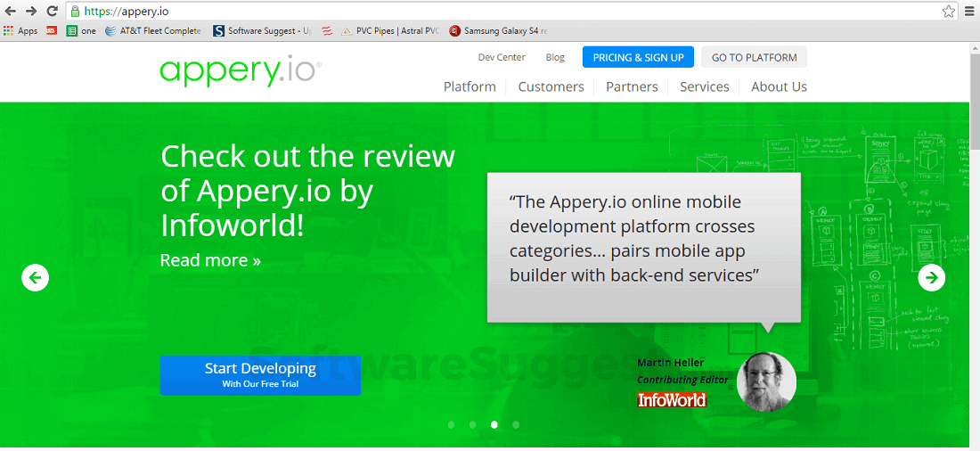The image size is (980, 451).
Task: Click the InfoWorld quote speech bubble
Action: (x=644, y=247)
